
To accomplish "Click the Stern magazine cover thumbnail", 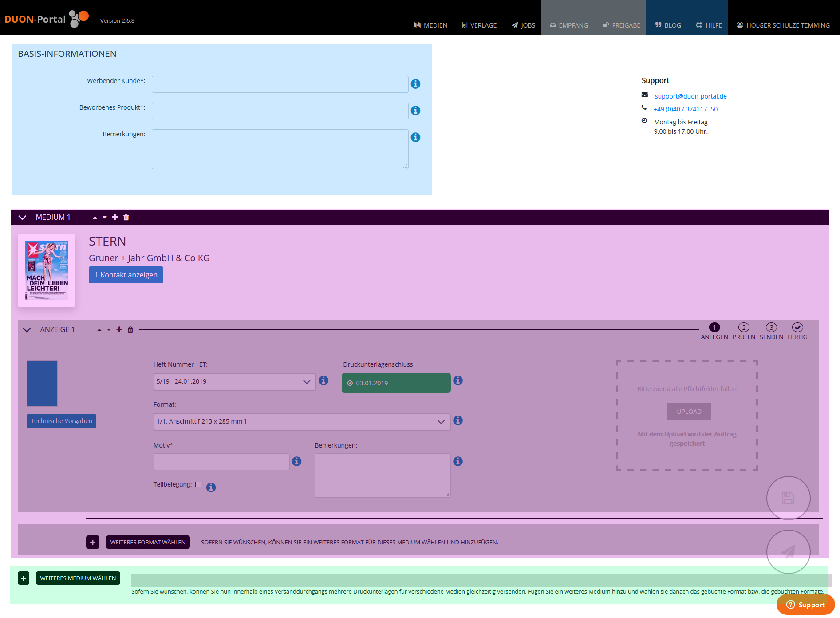I will pos(47,270).
